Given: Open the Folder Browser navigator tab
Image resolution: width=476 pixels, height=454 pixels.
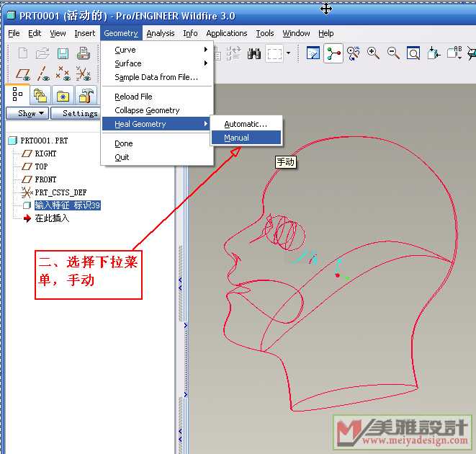Looking at the screenshot, I should [x=40, y=95].
